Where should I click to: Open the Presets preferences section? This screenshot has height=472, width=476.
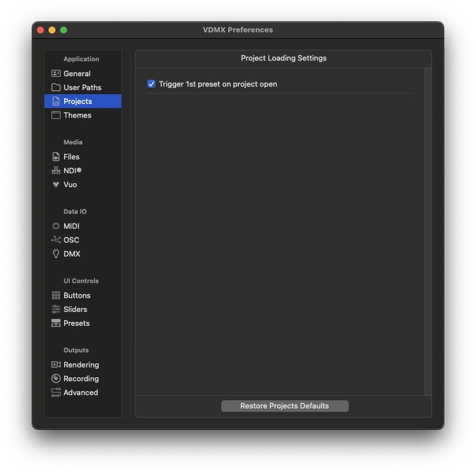[x=76, y=323]
